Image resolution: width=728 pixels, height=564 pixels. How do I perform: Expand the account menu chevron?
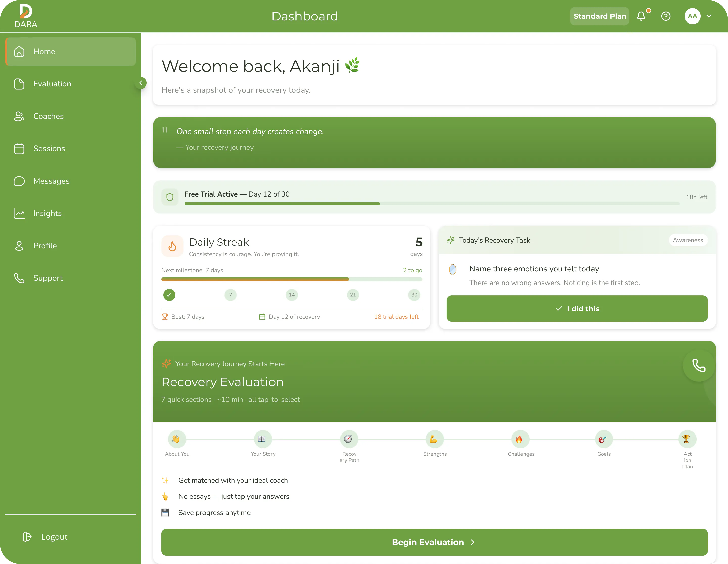[709, 16]
